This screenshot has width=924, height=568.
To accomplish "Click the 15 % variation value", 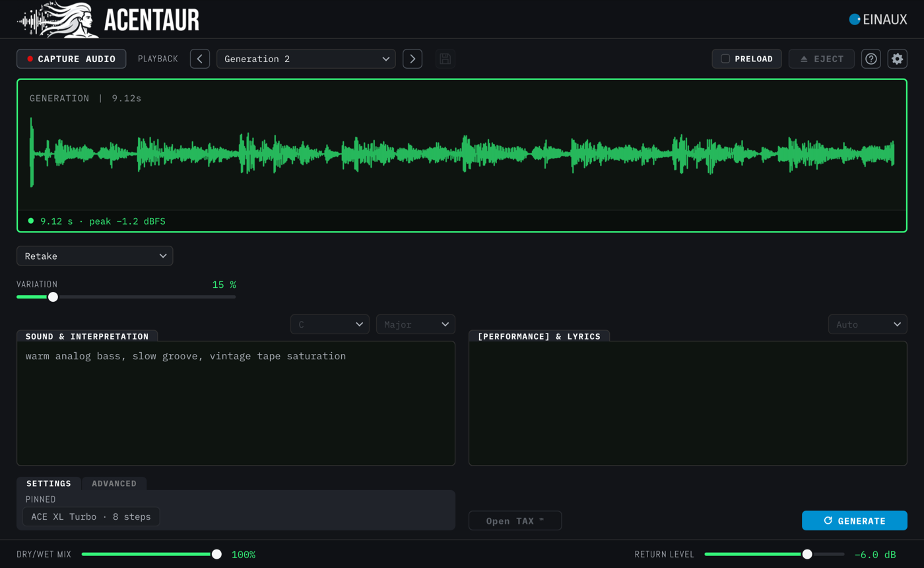I will (224, 285).
